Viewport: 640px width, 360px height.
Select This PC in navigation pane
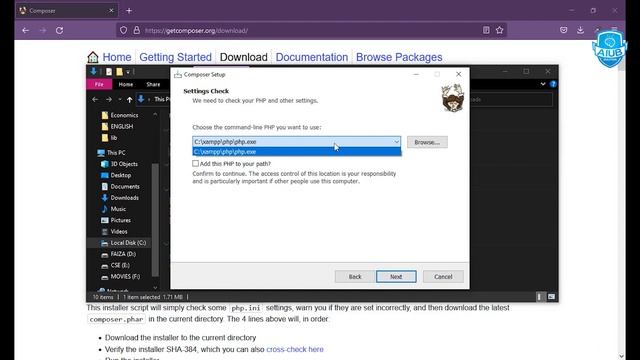[x=111, y=153]
